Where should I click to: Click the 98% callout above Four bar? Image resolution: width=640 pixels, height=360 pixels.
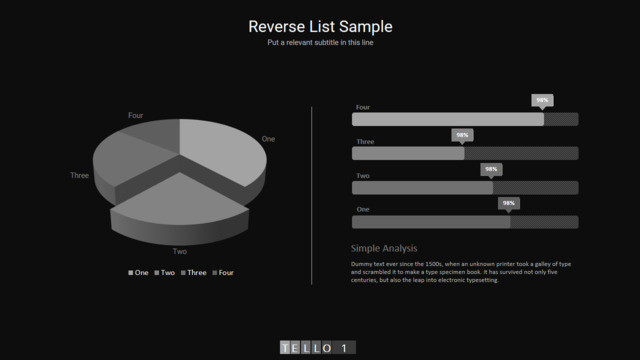point(542,101)
